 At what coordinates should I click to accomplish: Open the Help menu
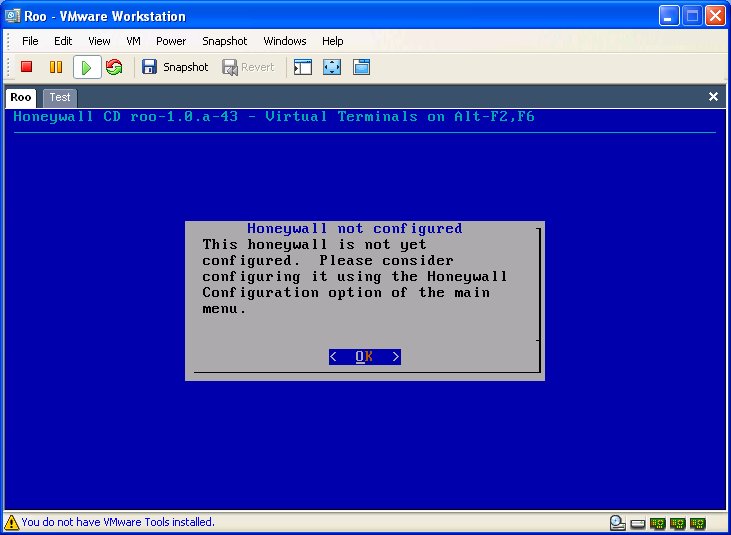pyautogui.click(x=332, y=41)
